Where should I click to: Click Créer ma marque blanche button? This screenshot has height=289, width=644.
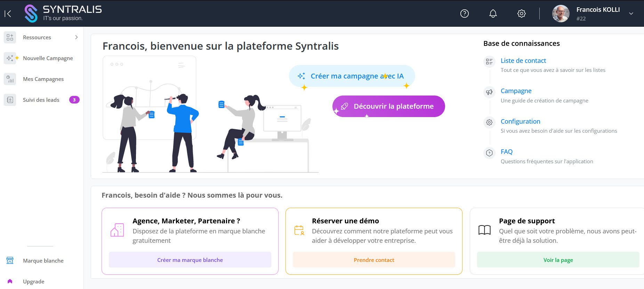tap(190, 260)
